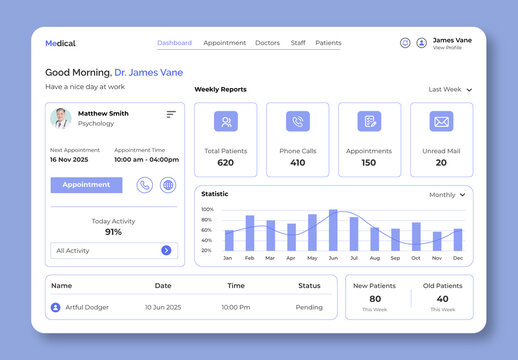The width and height of the screenshot is (518, 360).
Task: Click the 150 Appointments value
Action: pos(369,163)
